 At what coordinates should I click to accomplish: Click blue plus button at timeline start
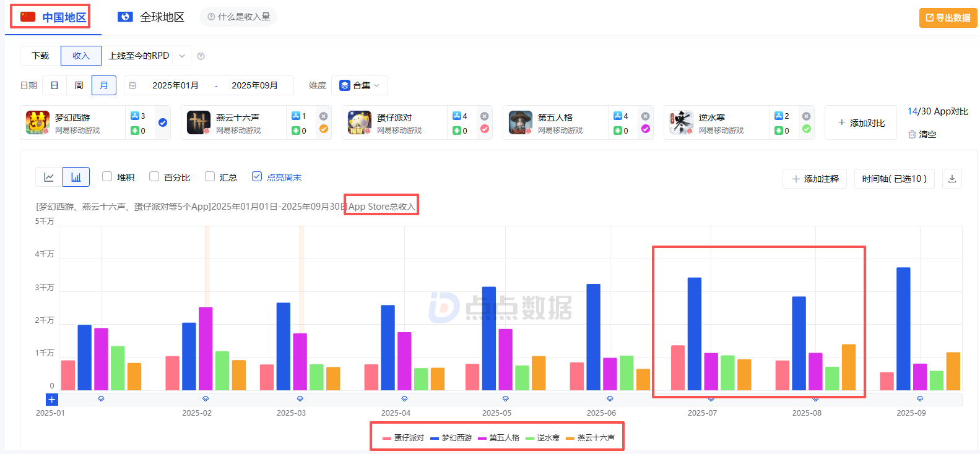[52, 400]
